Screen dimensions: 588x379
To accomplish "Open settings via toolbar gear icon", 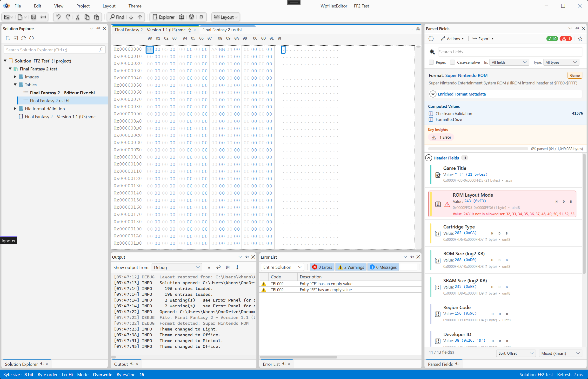I will click(x=192, y=17).
